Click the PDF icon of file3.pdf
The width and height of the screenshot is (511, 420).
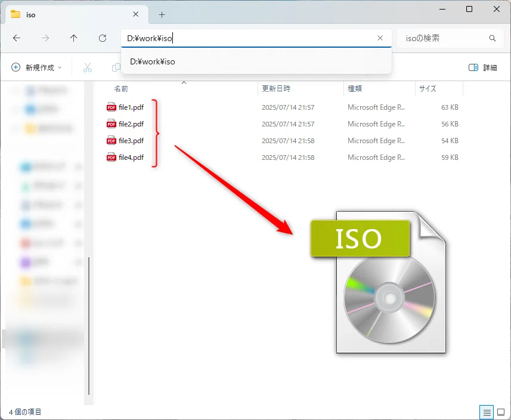[112, 140]
